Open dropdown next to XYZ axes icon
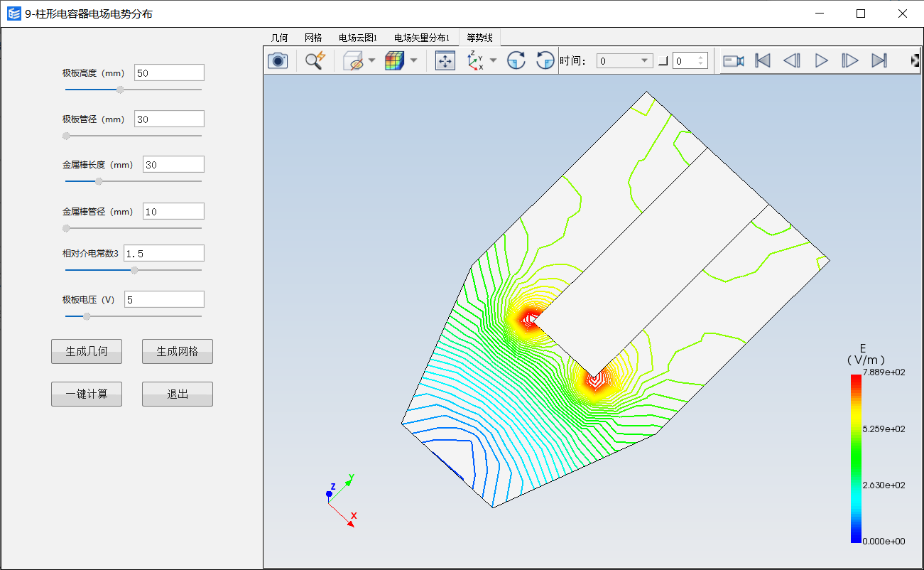924x570 pixels. click(x=493, y=60)
